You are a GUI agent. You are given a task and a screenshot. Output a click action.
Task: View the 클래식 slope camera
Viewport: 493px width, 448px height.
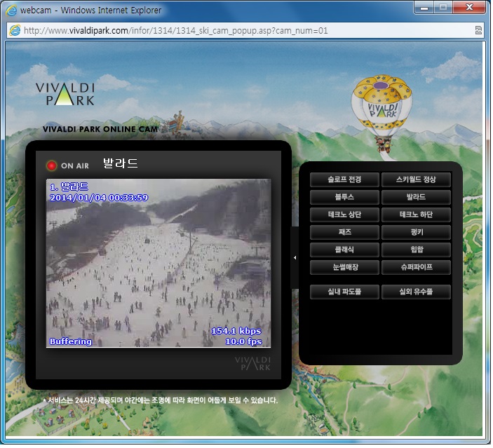346,250
